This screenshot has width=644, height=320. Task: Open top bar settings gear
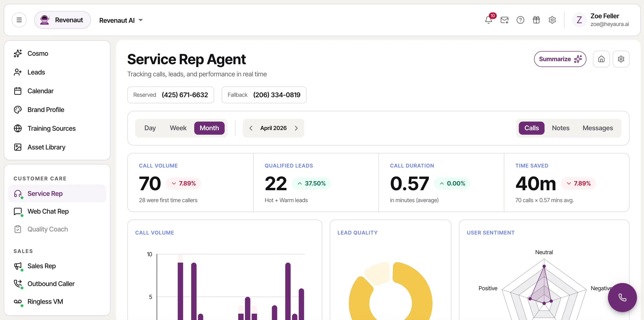pos(552,20)
